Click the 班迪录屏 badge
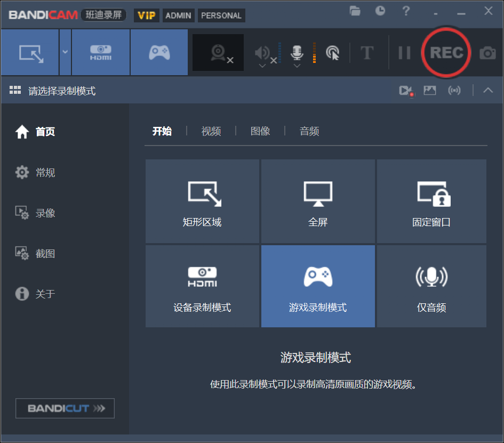Screen dimensions: 504x443 pyautogui.click(x=103, y=15)
